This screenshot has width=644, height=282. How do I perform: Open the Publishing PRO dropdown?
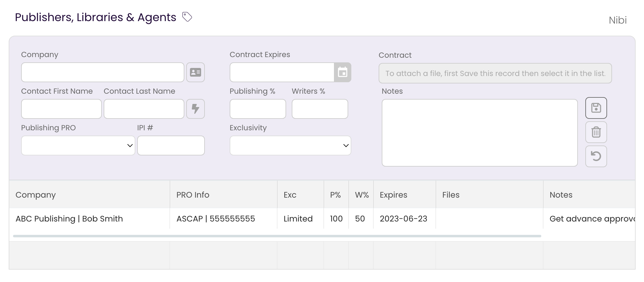(78, 145)
